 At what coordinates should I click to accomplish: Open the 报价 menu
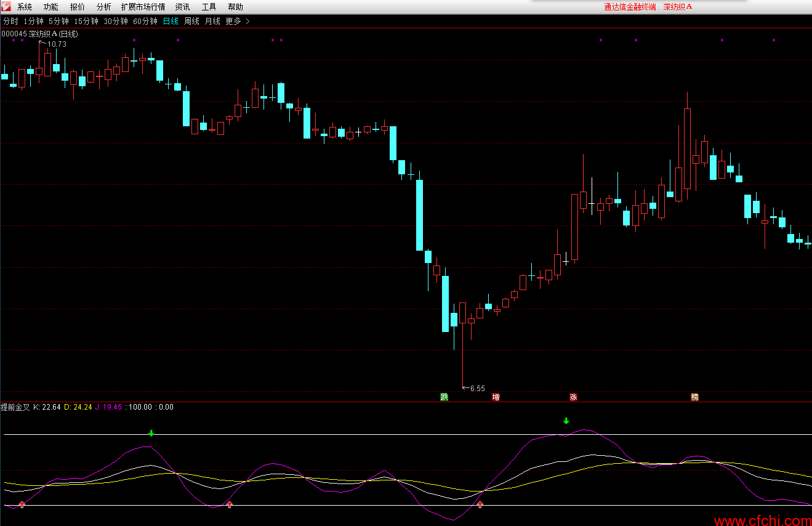click(78, 7)
